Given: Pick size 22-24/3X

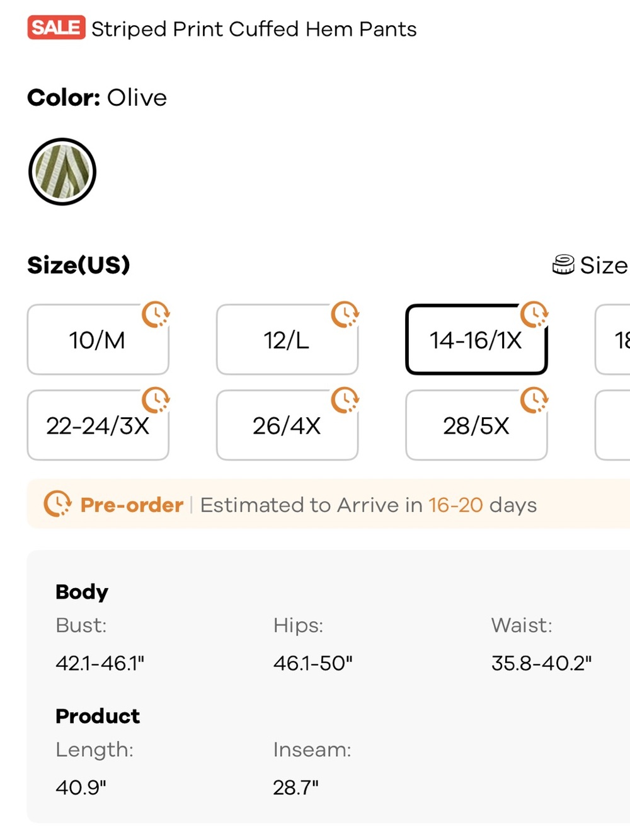Looking at the screenshot, I should 98,425.
